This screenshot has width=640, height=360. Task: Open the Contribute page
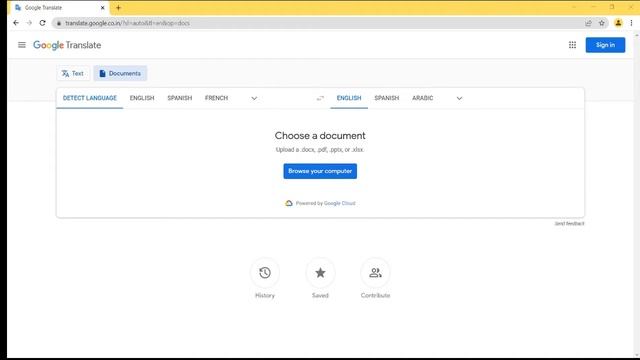(376, 278)
